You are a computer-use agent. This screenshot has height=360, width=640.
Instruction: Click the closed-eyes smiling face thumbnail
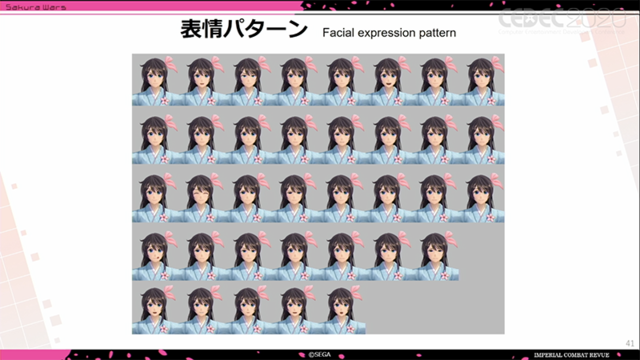pyautogui.click(x=202, y=197)
